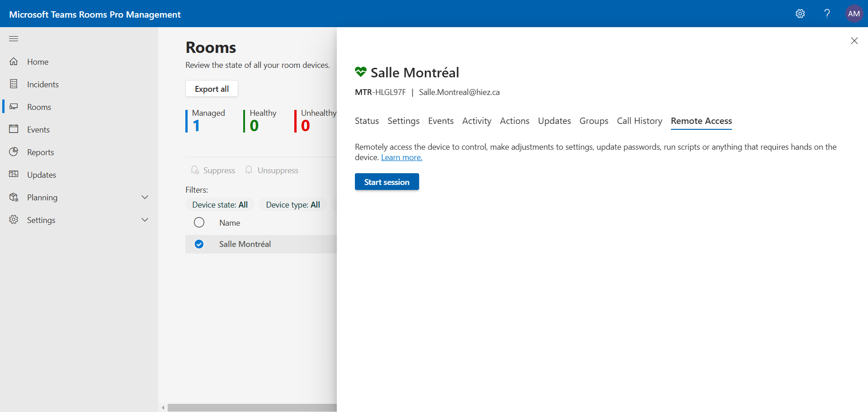Click the Incidents sidebar icon
Screen dimensions: 868x412
point(14,84)
